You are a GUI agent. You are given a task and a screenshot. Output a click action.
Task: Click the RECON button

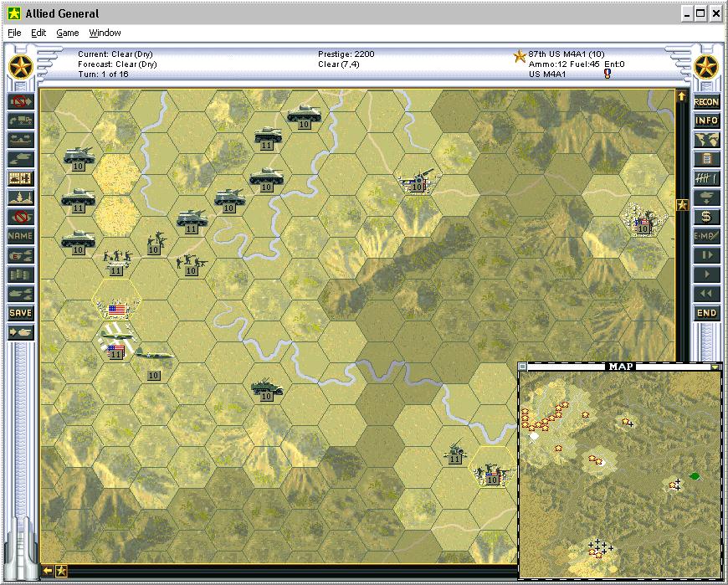(x=706, y=101)
